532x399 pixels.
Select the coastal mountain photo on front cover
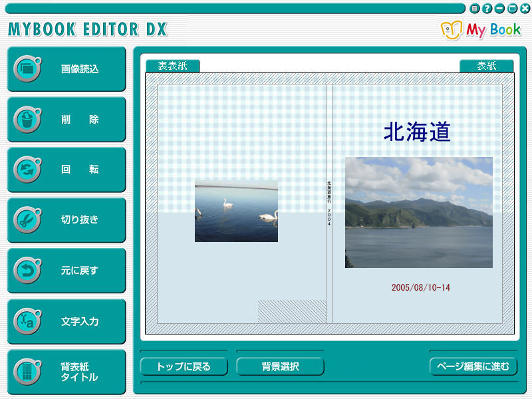coord(419,212)
